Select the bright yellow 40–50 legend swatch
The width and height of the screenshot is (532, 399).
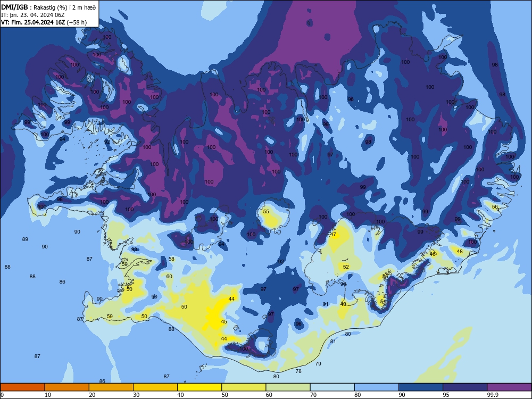pyautogui.click(x=199, y=387)
